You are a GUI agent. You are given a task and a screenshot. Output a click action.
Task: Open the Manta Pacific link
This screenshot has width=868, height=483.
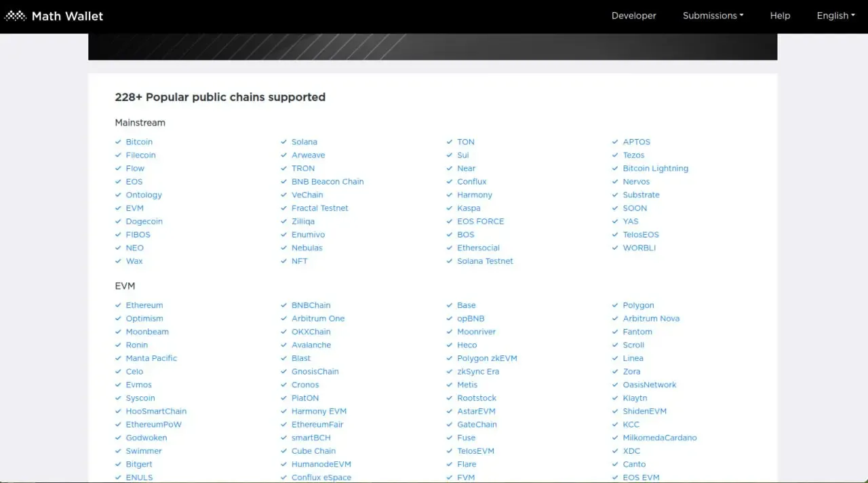tap(151, 358)
